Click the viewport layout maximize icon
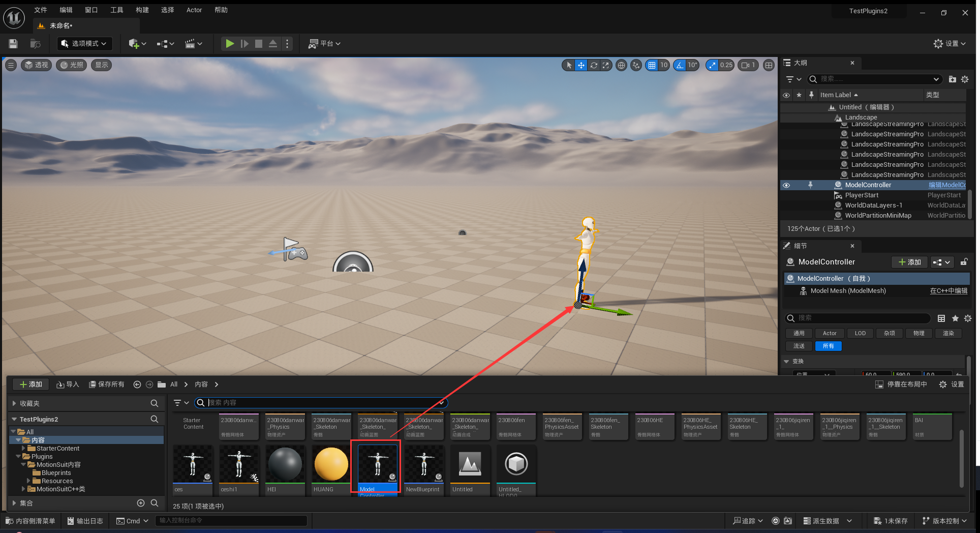The height and width of the screenshot is (533, 980). click(x=769, y=65)
